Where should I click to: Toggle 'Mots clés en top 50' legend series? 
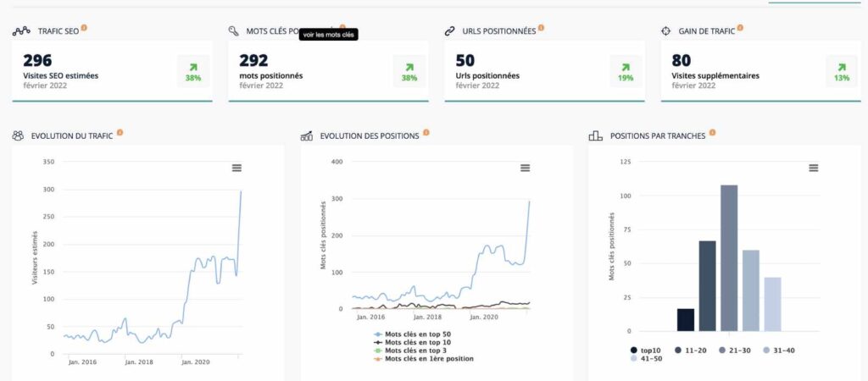[417, 335]
